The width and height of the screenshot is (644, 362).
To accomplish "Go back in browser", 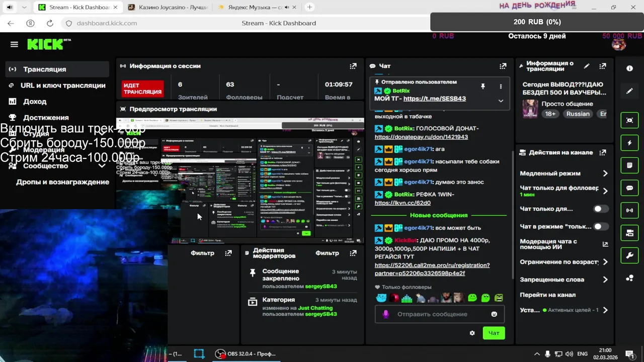I will 11,23.
